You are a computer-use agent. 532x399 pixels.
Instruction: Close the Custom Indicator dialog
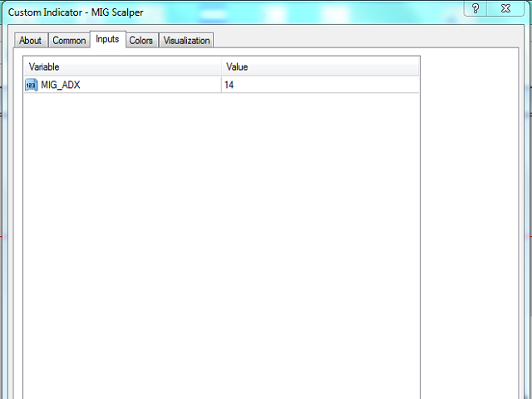(x=505, y=8)
